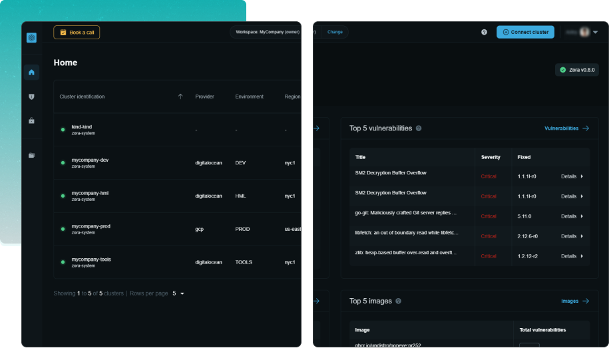Expand Details for zlib heap-based buffer vulnerability
Viewport: 609px width, 364px height.
pos(571,256)
